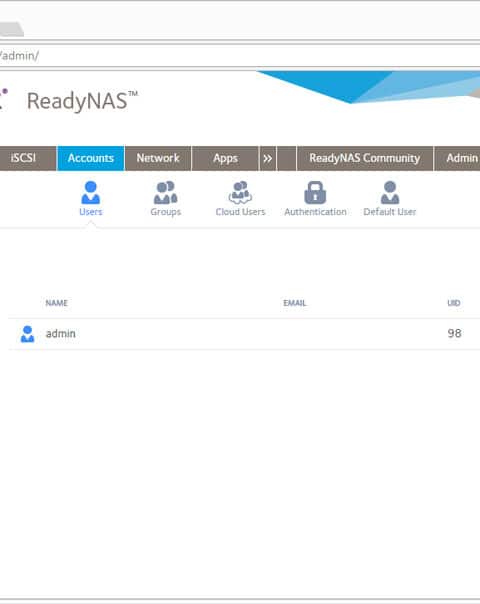Switch to the Network tab
This screenshot has width=480, height=604.
(x=158, y=158)
